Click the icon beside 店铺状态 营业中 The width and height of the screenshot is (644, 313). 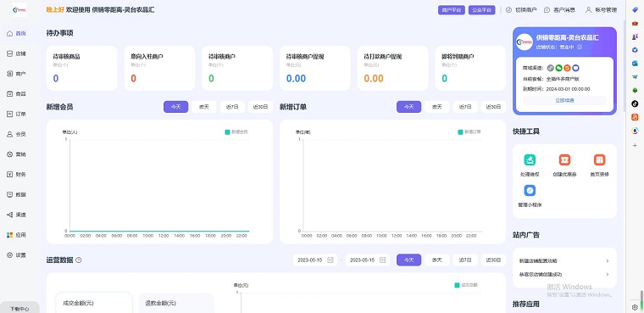(x=580, y=47)
